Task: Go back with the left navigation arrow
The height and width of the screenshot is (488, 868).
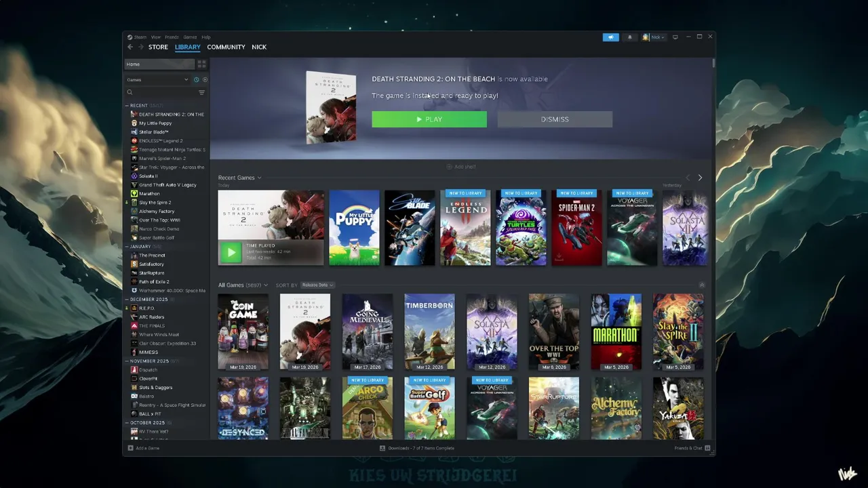Action: point(130,47)
